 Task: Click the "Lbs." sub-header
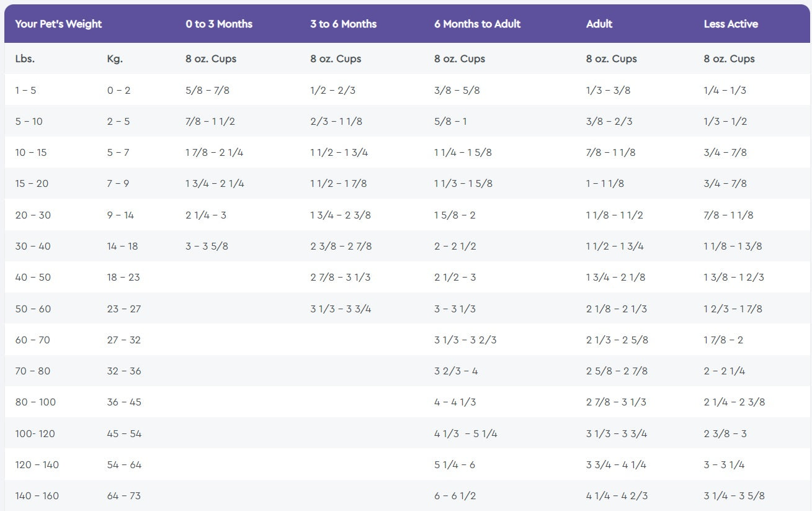(x=25, y=59)
